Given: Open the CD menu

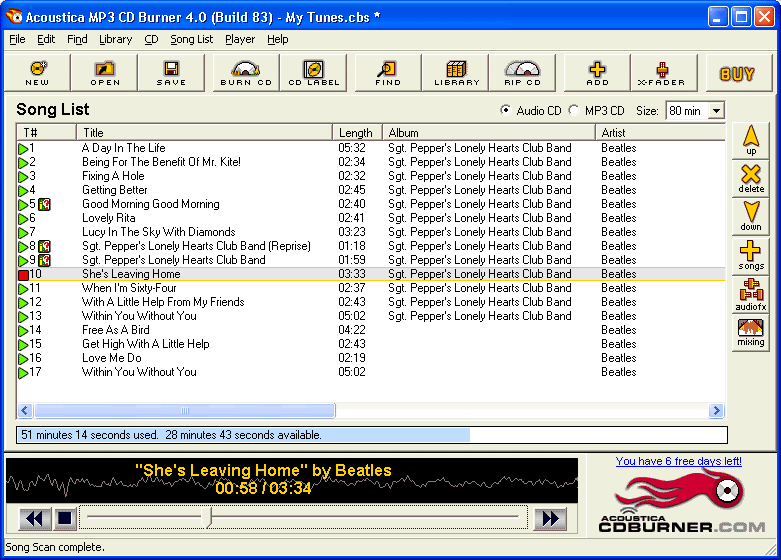Looking at the screenshot, I should click(151, 39).
